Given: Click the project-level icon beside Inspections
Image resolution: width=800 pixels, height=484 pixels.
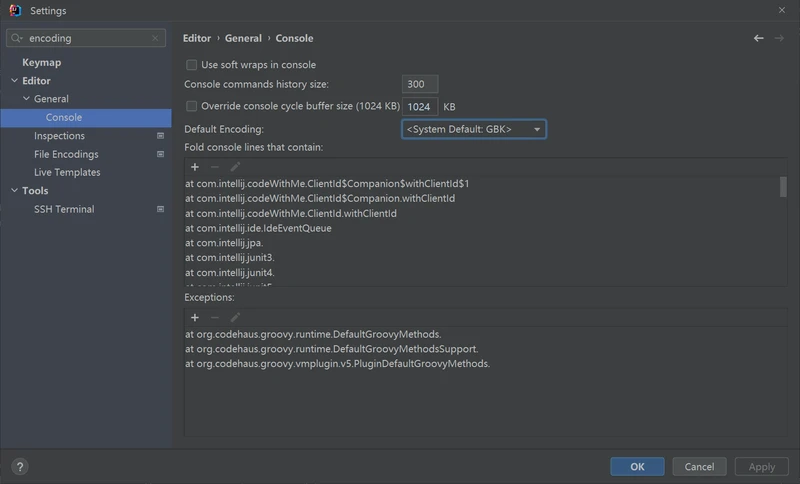Looking at the screenshot, I should (x=160, y=136).
